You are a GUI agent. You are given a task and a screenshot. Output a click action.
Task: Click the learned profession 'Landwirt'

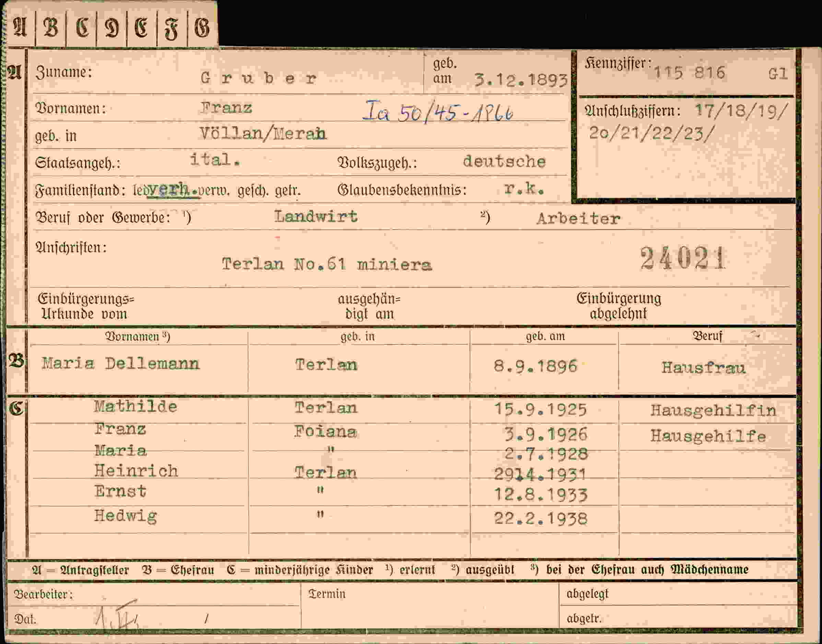tap(316, 216)
